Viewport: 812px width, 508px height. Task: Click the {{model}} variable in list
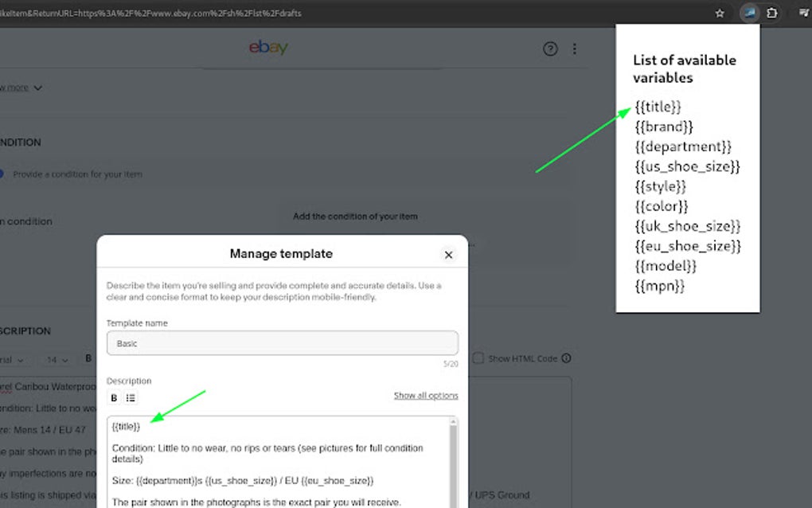(x=666, y=266)
